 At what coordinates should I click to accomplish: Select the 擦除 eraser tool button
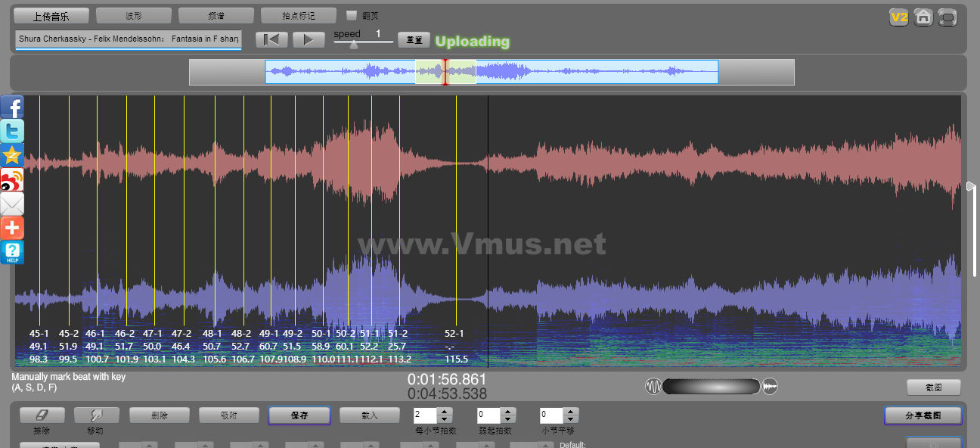pos(42,415)
